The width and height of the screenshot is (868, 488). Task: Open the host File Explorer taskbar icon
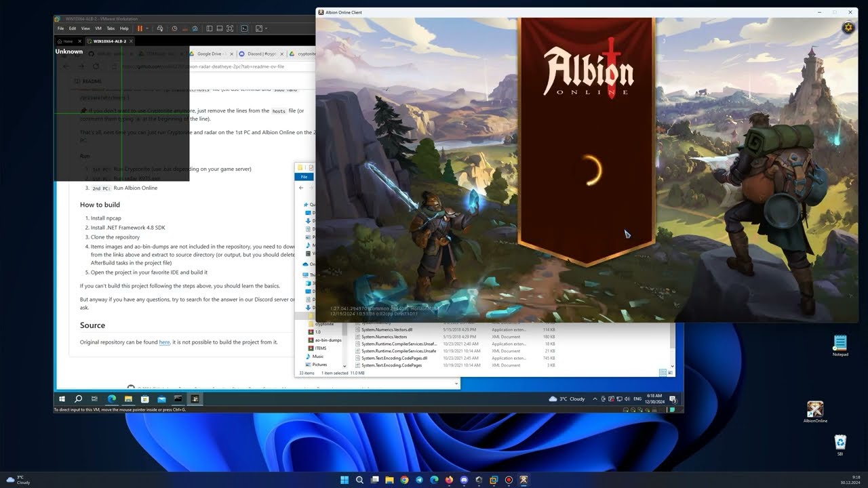(389, 480)
